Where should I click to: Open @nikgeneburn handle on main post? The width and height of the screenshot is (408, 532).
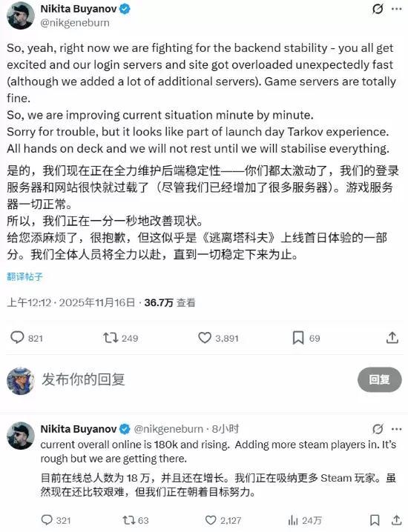pyautogui.click(x=75, y=23)
